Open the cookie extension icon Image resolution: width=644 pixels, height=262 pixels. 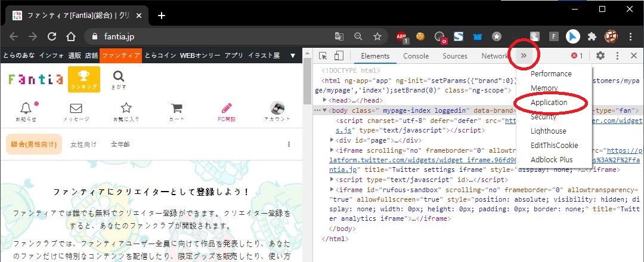420,36
